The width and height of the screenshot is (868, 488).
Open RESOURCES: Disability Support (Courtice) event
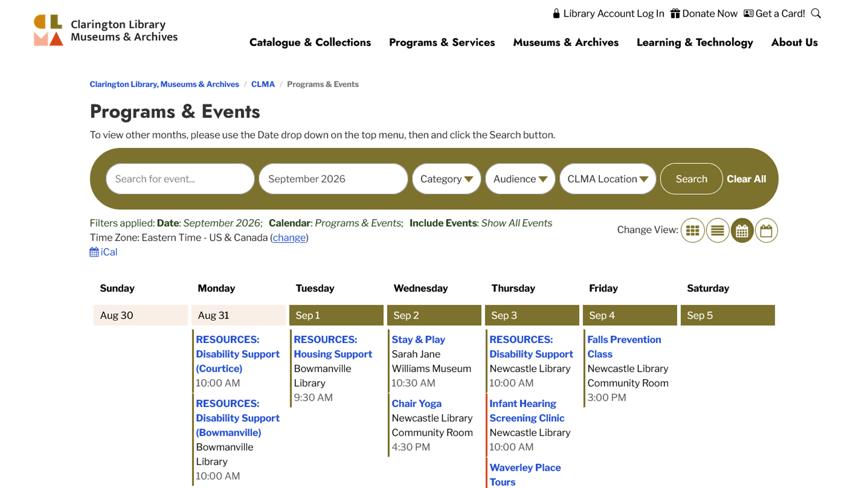[237, 354]
